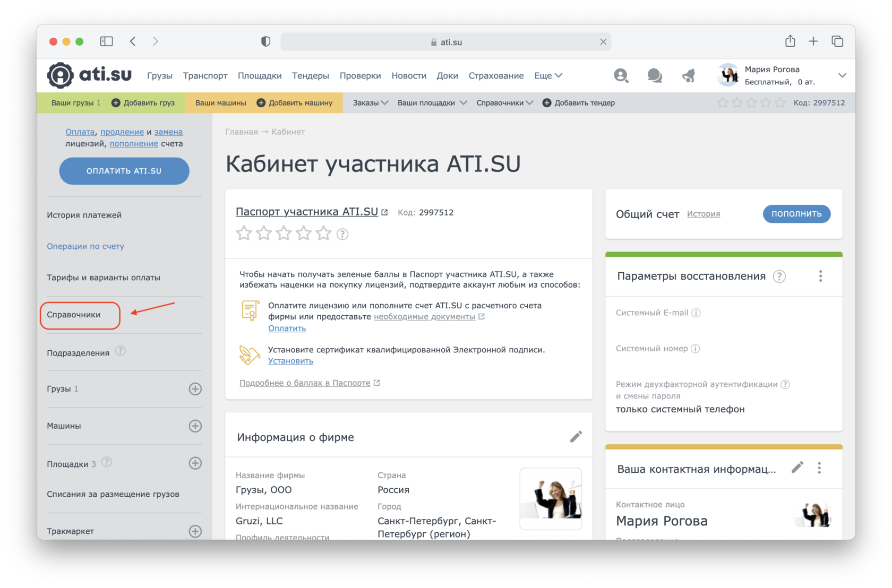Open Параметры восстановления three-dot menu
The image size is (892, 588).
click(820, 276)
